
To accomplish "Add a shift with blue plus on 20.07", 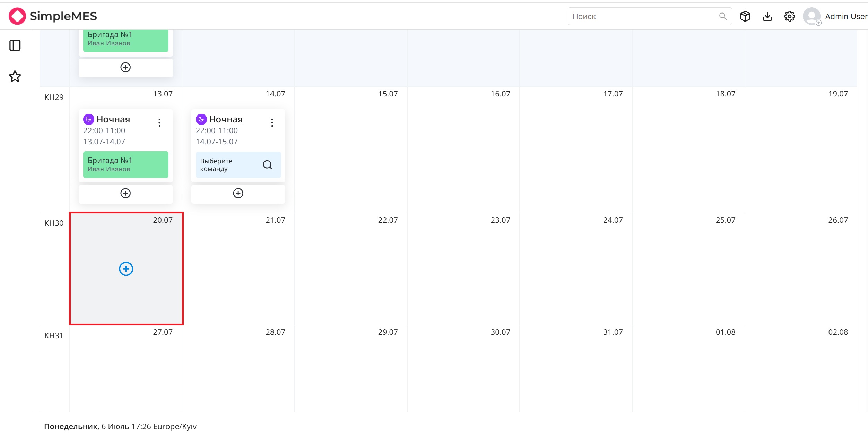I will click(126, 269).
